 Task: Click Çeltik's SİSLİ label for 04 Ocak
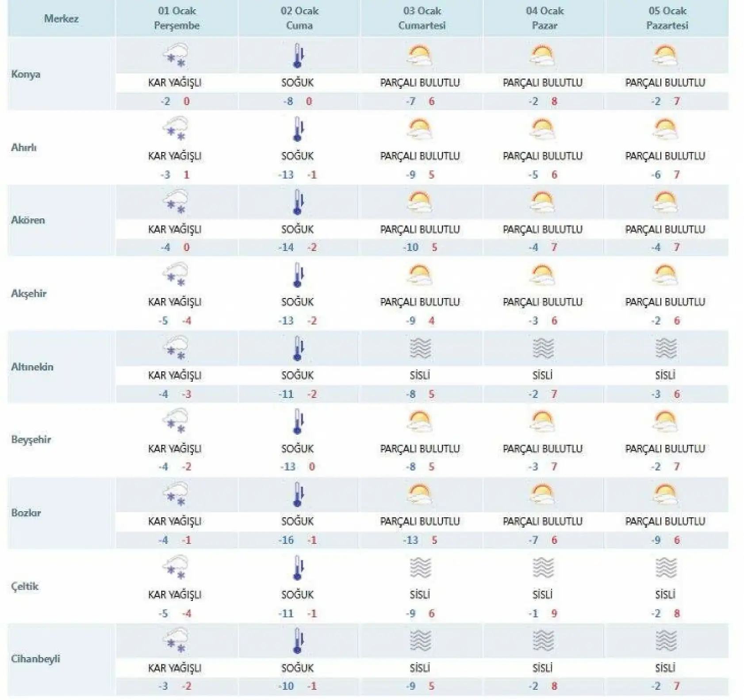point(542,595)
